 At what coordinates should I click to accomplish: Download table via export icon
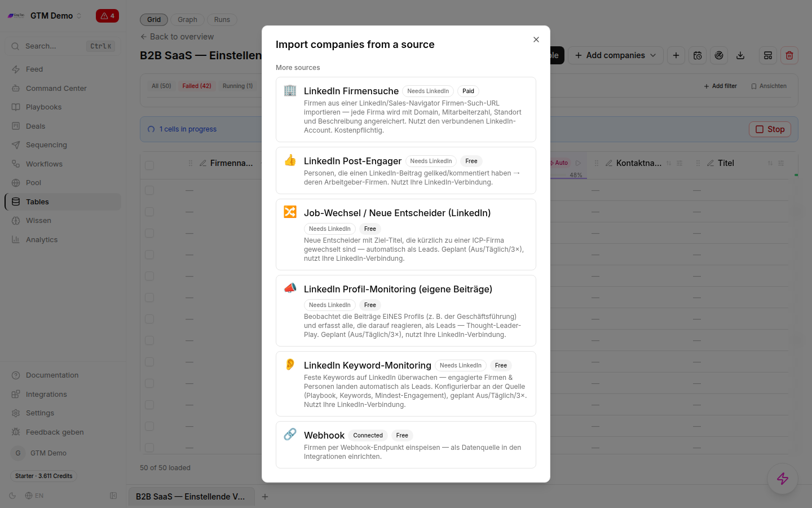[x=740, y=55]
